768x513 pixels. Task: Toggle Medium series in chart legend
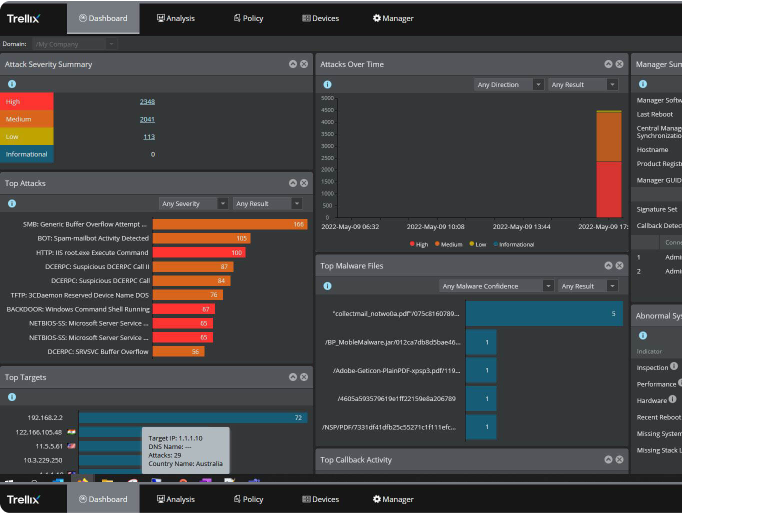(x=448, y=244)
